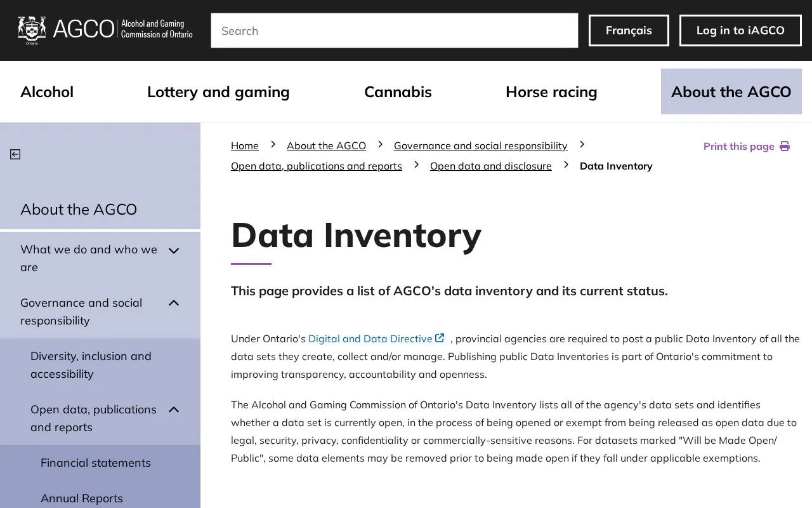
Task: Open Annual Reports in the sidebar
Action: (x=82, y=498)
